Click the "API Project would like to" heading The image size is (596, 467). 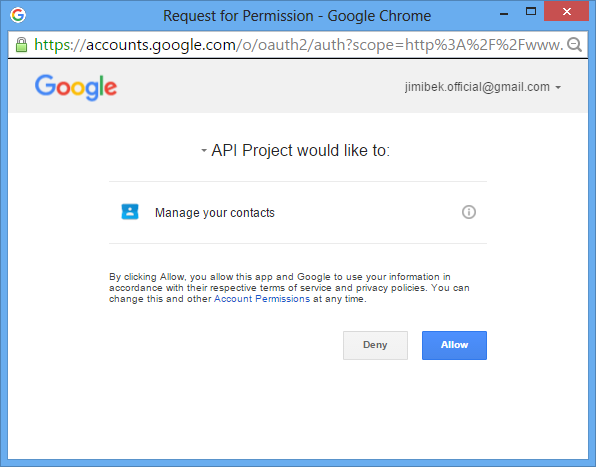[x=300, y=150]
